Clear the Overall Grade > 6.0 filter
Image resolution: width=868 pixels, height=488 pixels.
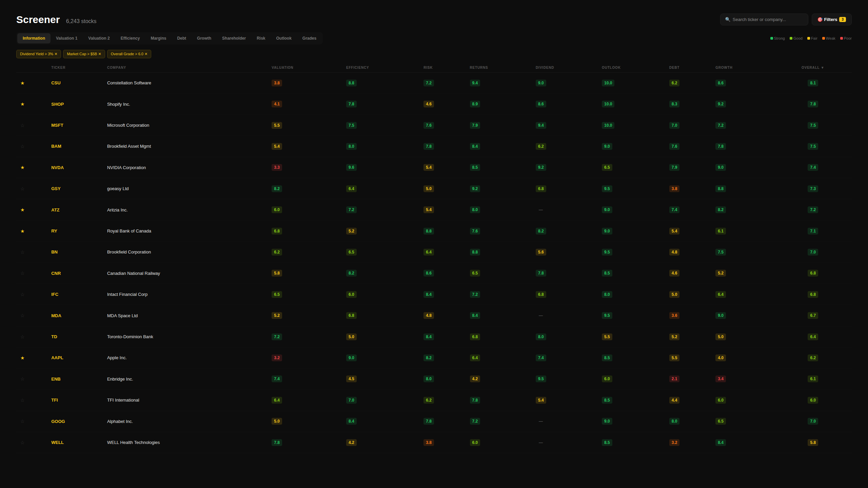(146, 54)
